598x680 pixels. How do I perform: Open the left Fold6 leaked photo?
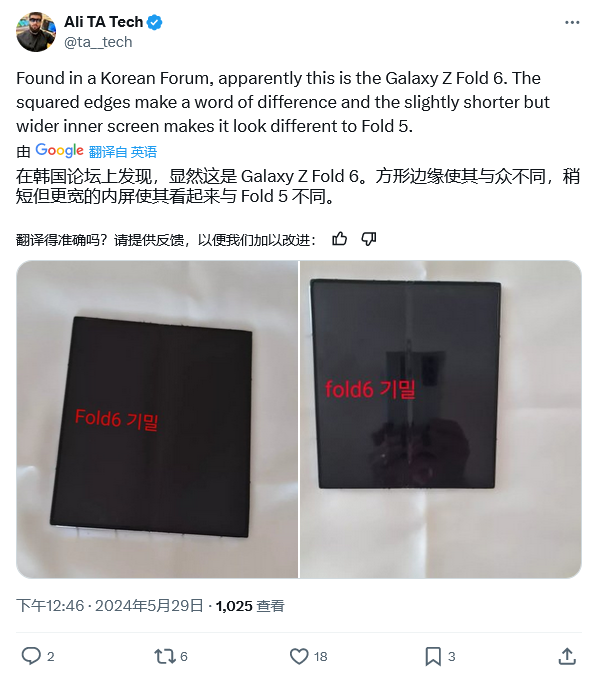point(157,419)
